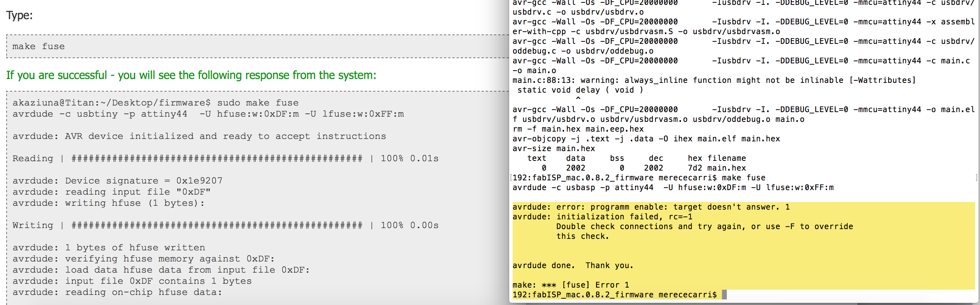Click '1 bytes of hfuse written' line
Image resolution: width=980 pixels, height=305 pixels.
point(109,248)
